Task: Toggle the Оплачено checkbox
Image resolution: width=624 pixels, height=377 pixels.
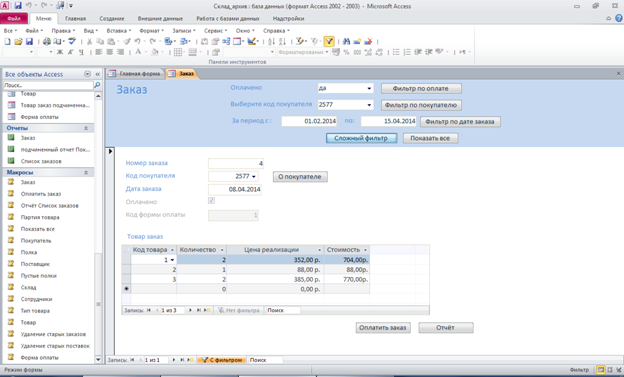Action: 211,201
